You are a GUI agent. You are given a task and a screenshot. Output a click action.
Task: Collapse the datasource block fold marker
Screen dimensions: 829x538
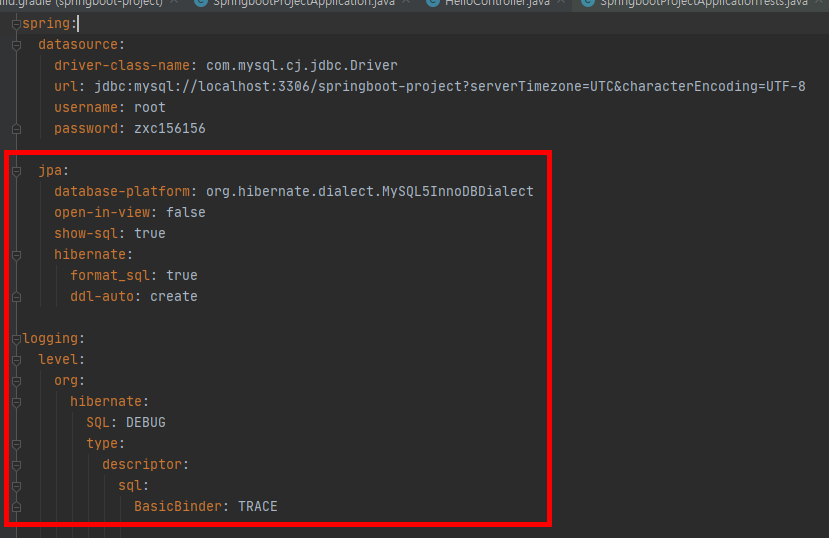coord(16,45)
